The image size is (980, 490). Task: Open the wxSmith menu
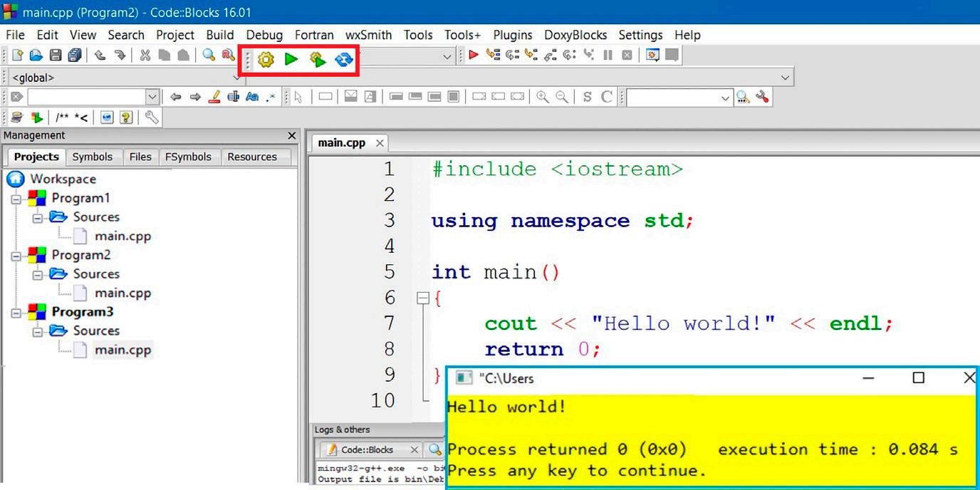coord(368,35)
